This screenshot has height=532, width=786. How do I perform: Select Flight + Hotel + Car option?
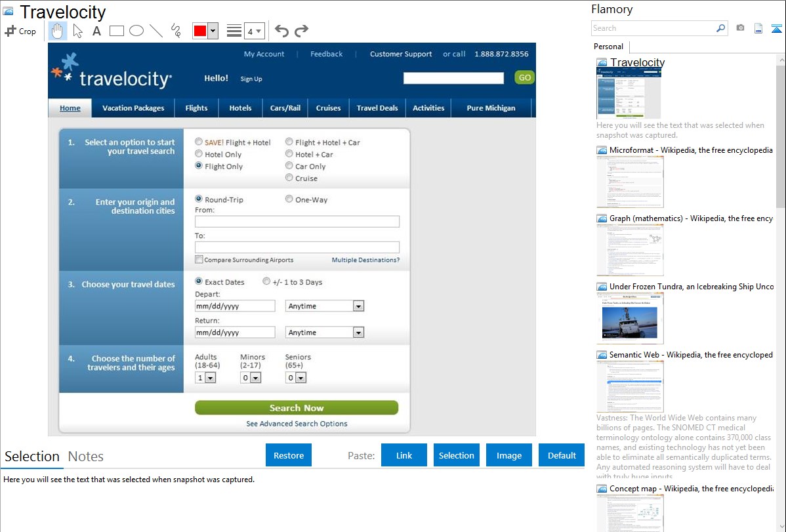(289, 142)
